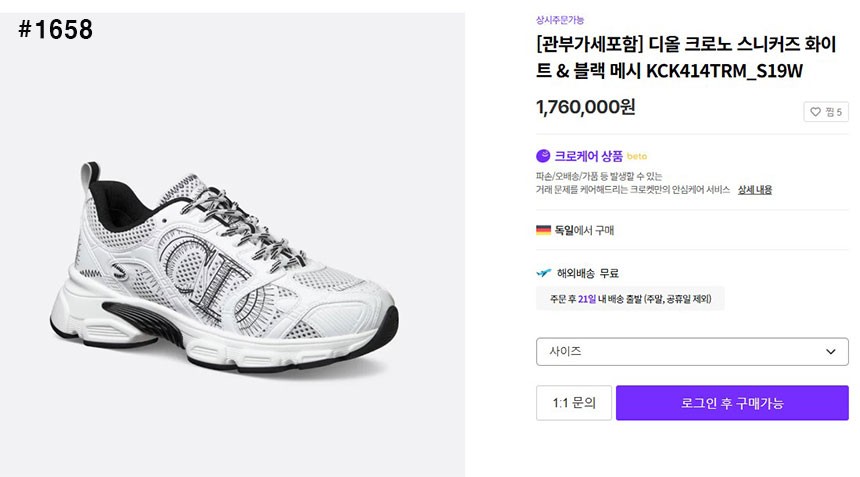Click the 21일 내 배송 출발 notice
The image size is (860, 477).
point(630,299)
